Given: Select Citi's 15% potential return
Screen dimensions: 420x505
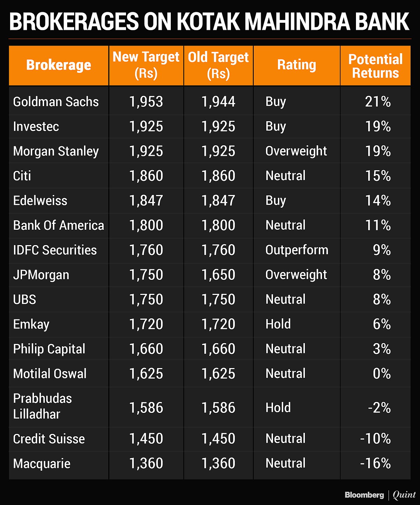Looking at the screenshot, I should [x=378, y=176].
